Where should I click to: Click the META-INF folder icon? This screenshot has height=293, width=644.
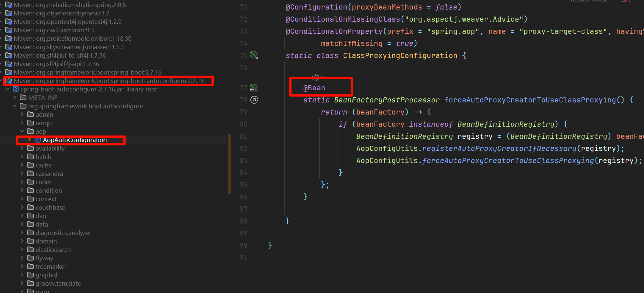tap(23, 98)
